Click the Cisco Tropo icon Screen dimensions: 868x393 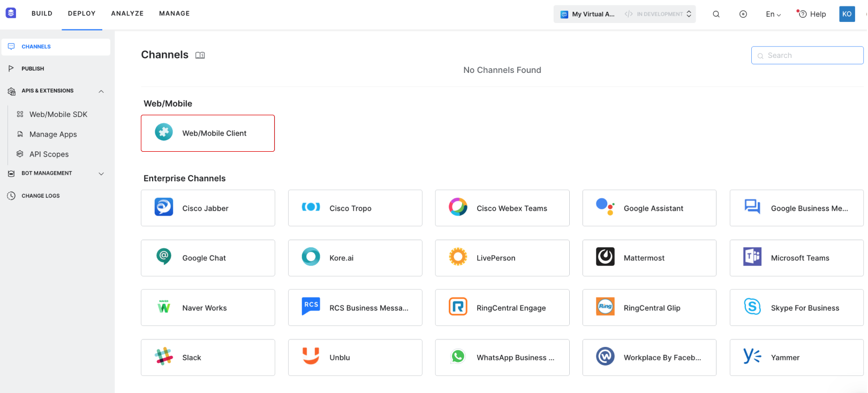coord(311,207)
